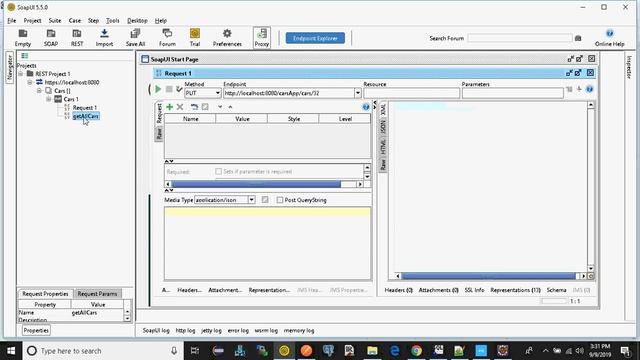Toggle the Proxy toolbar button

(x=262, y=38)
